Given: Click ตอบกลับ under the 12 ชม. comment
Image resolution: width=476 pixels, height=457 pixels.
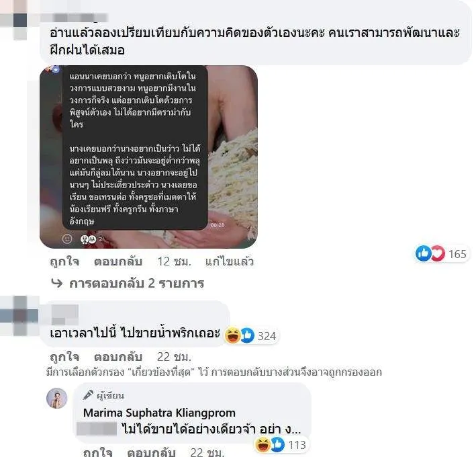Looking at the screenshot, I should tap(118, 261).
